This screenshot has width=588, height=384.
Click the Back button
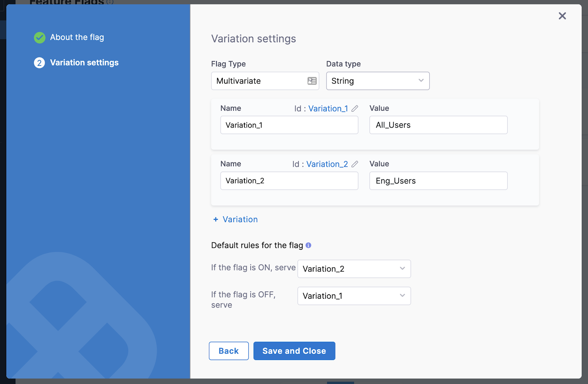pyautogui.click(x=229, y=351)
